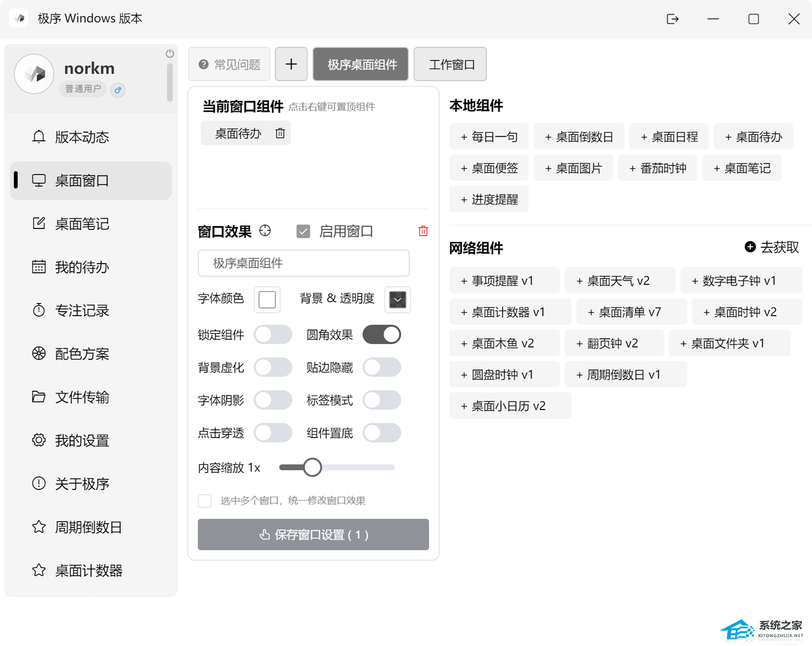This screenshot has height=646, width=812.
Task: Add the 桌面便签 local widget
Action: pyautogui.click(x=489, y=168)
